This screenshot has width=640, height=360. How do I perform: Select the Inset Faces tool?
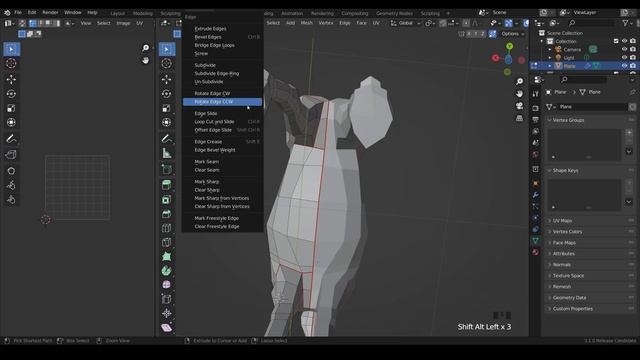[x=167, y=199]
